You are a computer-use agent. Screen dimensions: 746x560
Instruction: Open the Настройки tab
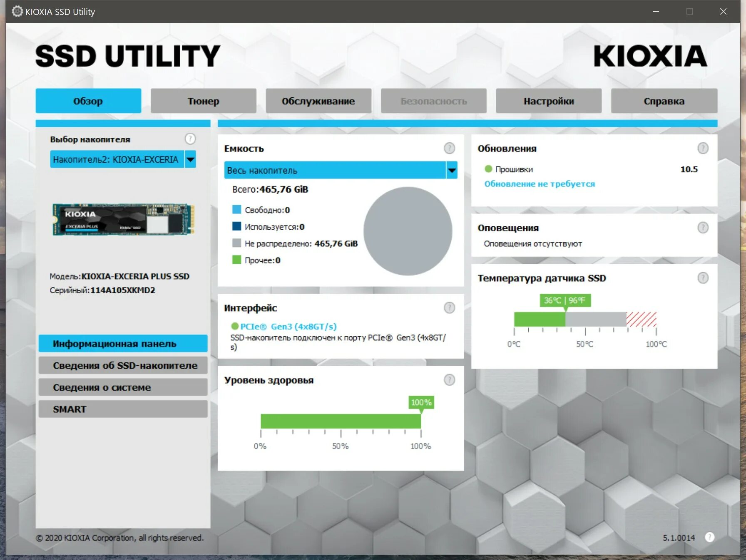[548, 101]
